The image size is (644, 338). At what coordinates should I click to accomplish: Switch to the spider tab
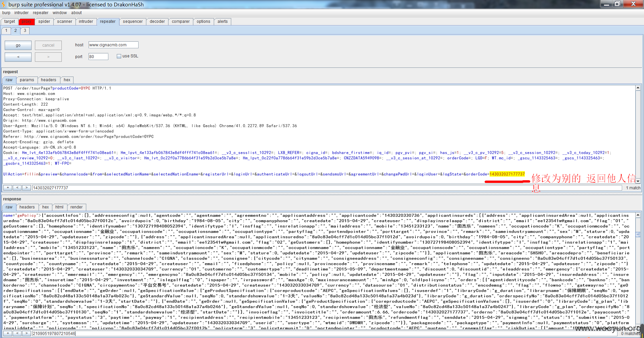pos(44,21)
